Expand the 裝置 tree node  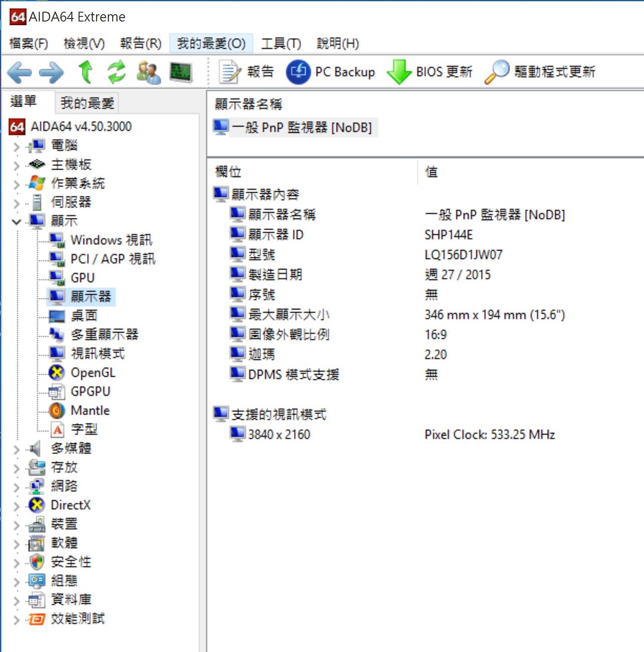point(17,525)
